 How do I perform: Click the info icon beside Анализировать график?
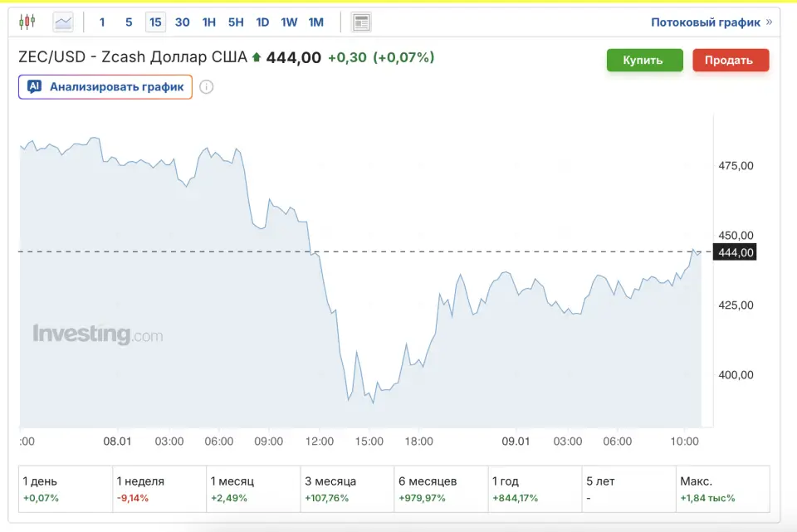pos(207,87)
